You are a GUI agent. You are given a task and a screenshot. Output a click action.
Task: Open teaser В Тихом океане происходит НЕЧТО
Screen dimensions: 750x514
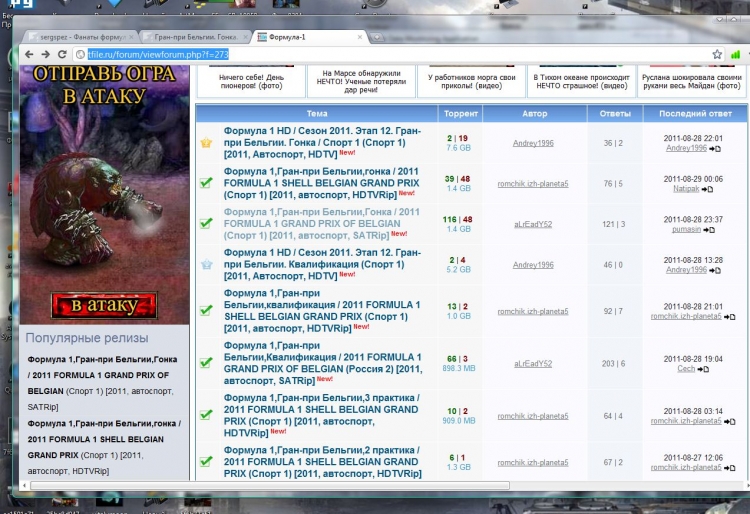point(581,81)
